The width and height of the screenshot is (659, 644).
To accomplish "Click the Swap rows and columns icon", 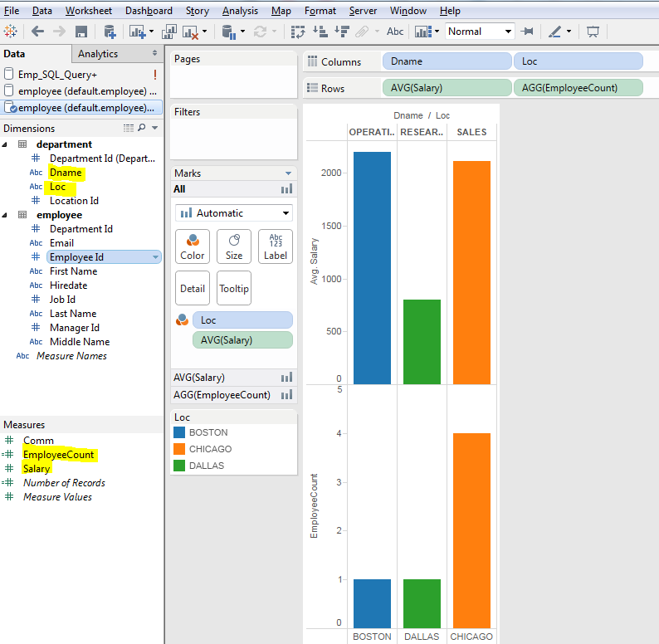I will (298, 32).
